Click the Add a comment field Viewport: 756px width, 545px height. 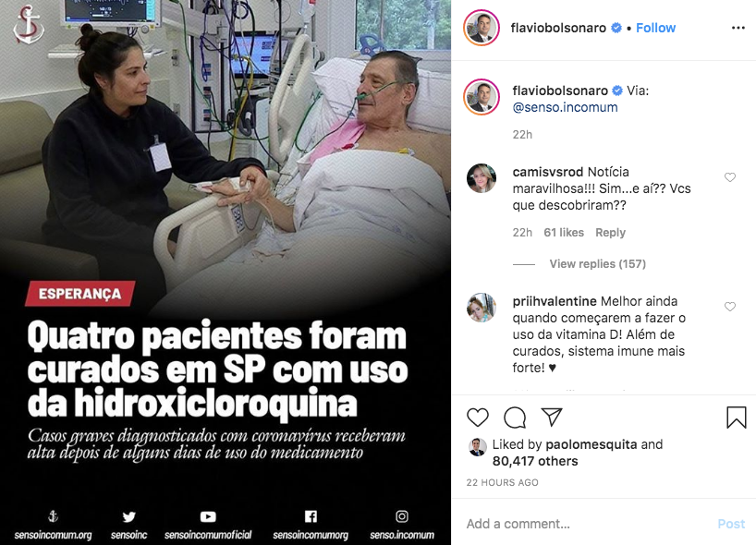[x=586, y=524]
